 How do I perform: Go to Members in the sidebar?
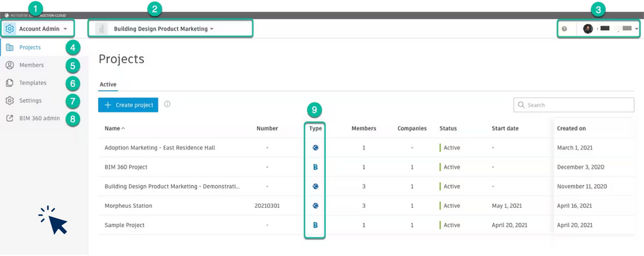click(x=32, y=65)
